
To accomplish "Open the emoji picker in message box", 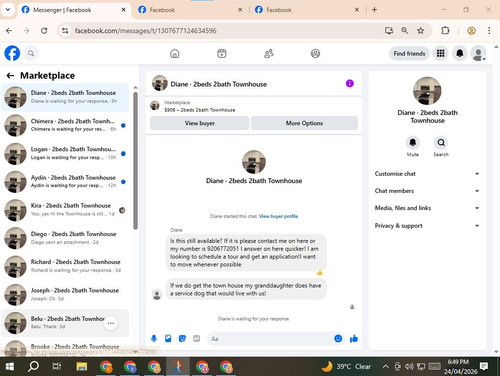I will click(338, 339).
